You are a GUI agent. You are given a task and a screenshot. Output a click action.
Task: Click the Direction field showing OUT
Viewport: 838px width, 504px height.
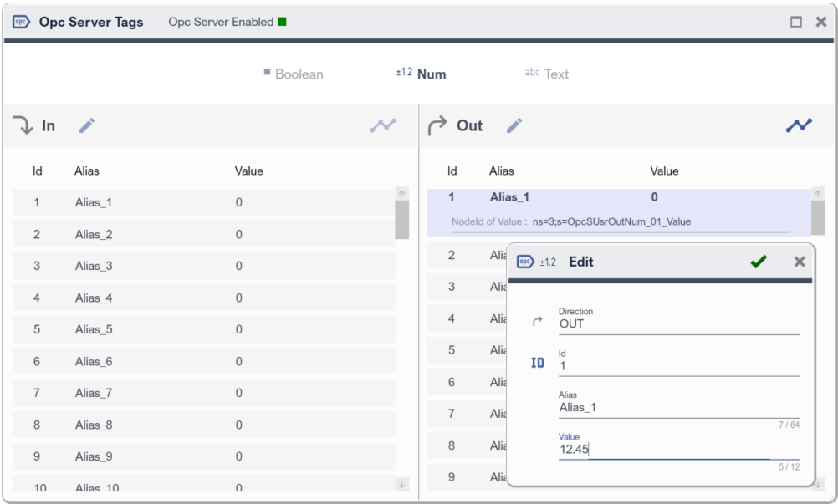coord(677,323)
